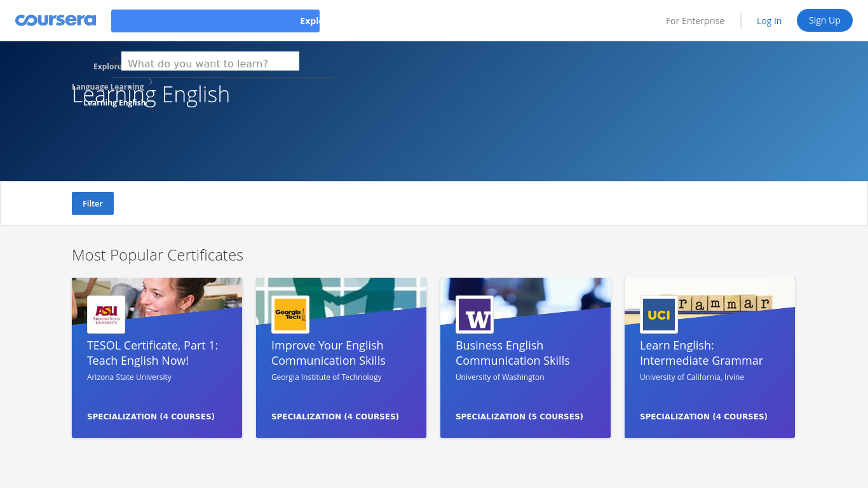Image resolution: width=868 pixels, height=488 pixels.
Task: Select the Filter control icon
Action: click(92, 203)
